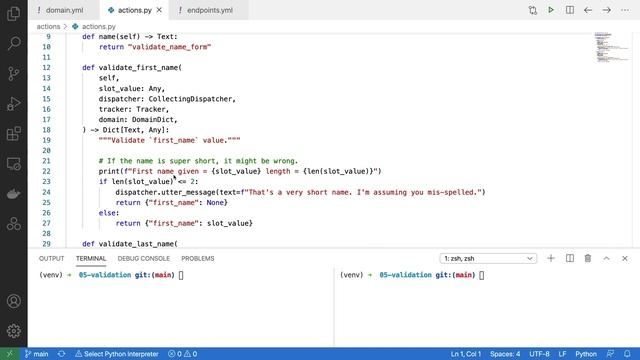The height and width of the screenshot is (360, 640).
Task: Switch to the PROBLEMS panel tab
Action: pyautogui.click(x=198, y=258)
